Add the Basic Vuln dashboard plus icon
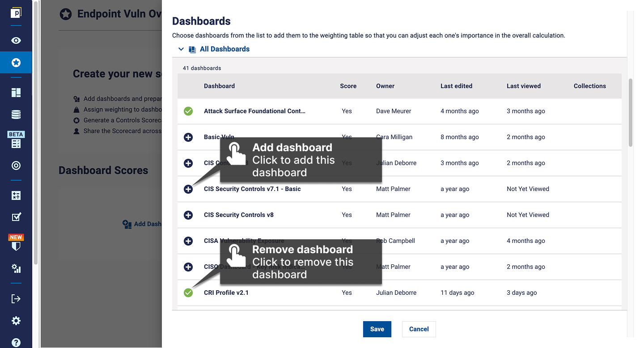This screenshot has height=348, width=644. (188, 137)
